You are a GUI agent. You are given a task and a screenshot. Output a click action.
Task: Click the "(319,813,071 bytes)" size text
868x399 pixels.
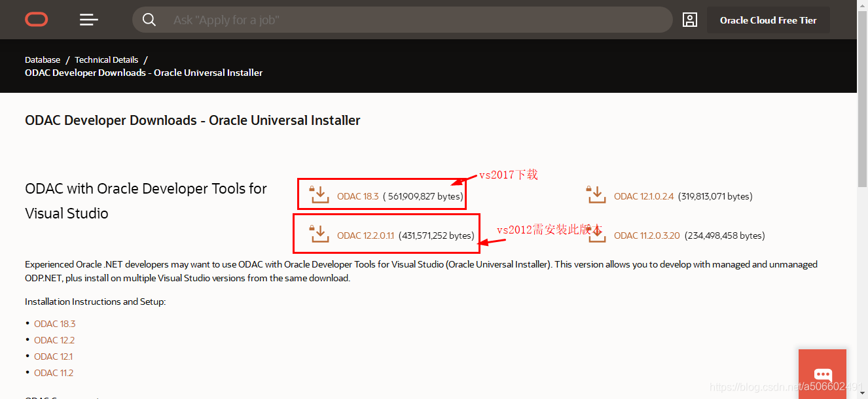(715, 196)
